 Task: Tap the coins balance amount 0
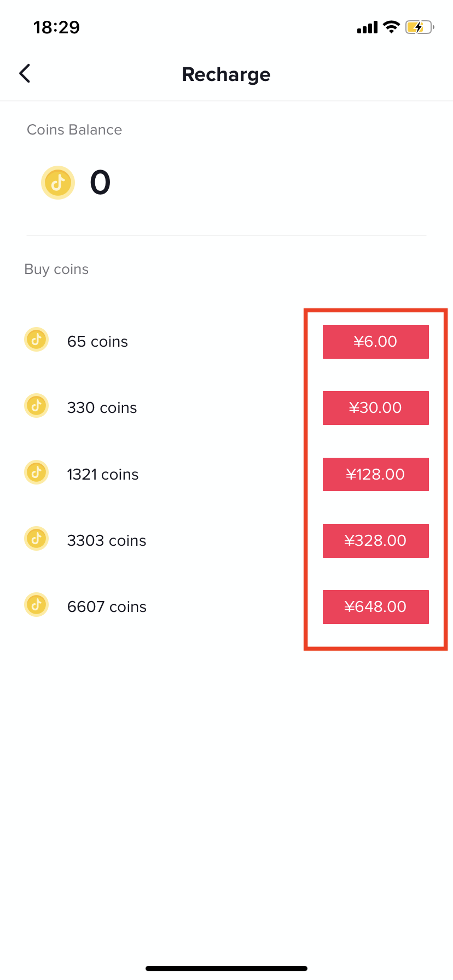[x=100, y=183]
